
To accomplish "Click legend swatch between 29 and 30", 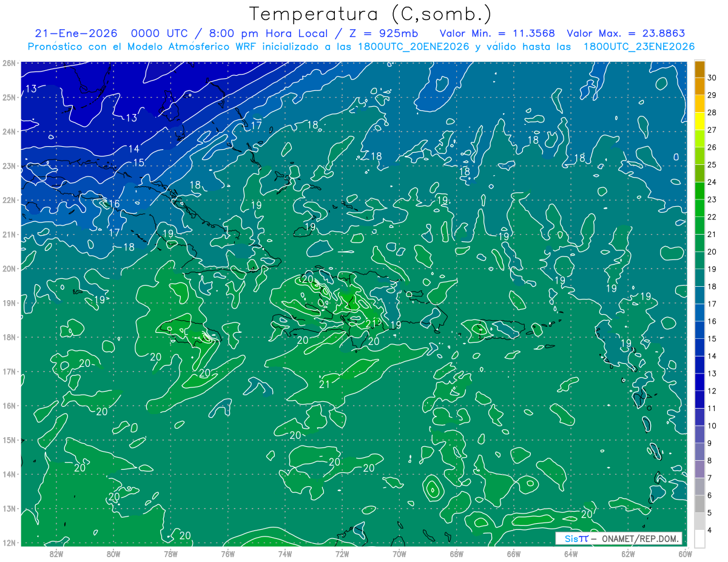I will coord(699,86).
